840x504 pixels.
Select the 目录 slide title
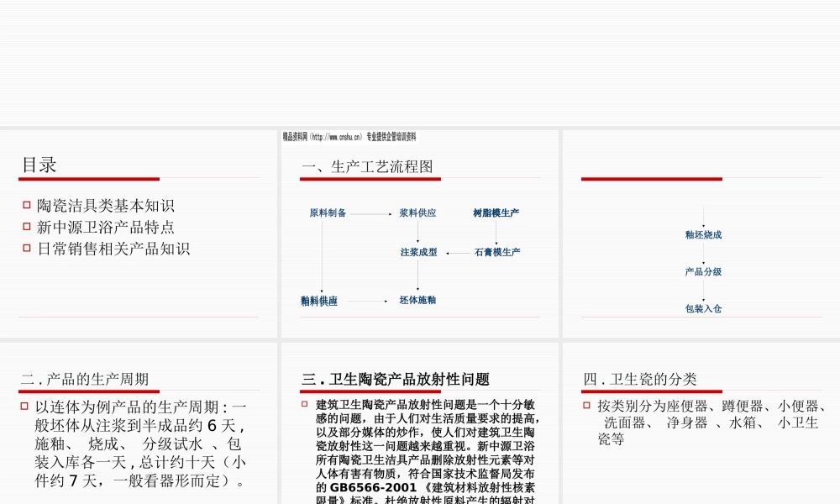pos(39,165)
